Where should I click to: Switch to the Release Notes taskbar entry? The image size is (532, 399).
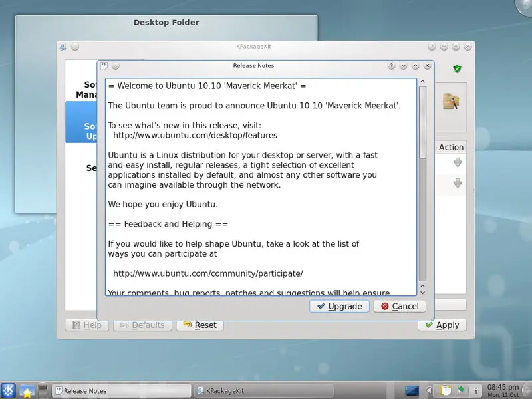click(x=121, y=391)
